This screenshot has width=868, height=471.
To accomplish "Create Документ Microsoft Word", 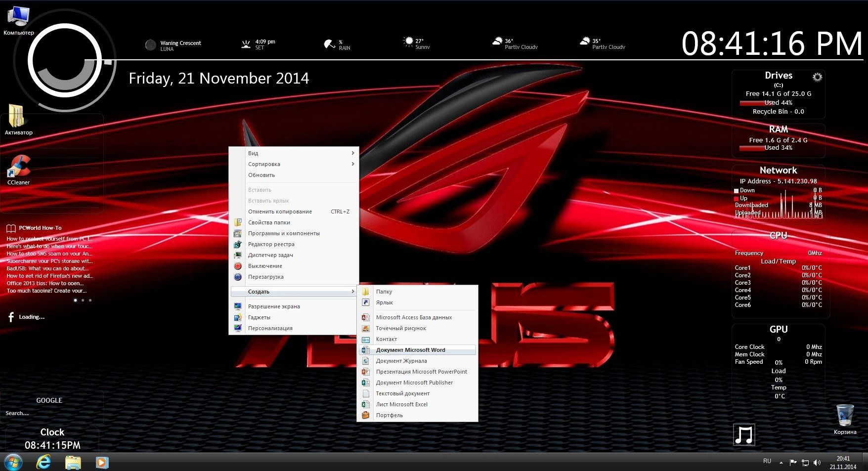I will pyautogui.click(x=418, y=350).
